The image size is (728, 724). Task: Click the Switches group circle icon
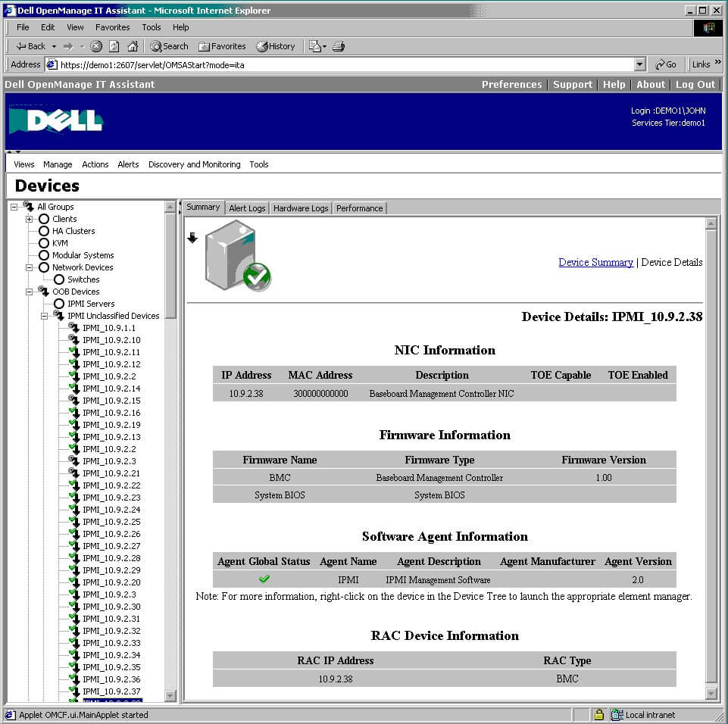[x=59, y=279]
